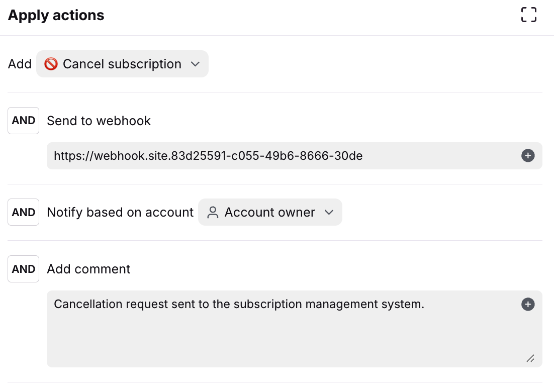
Task: Toggle the AND operator before Send to webhook
Action: (24, 121)
